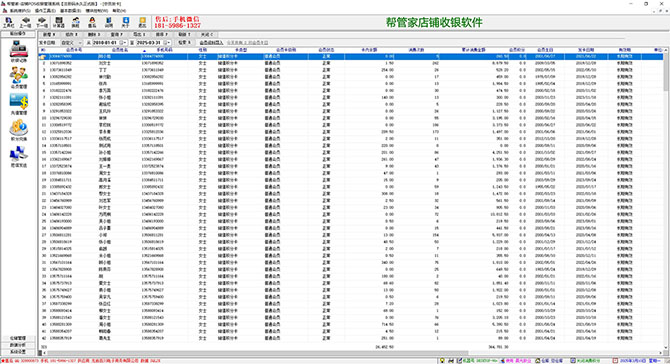
Task: Click the Modify member button
Action: (71, 35)
